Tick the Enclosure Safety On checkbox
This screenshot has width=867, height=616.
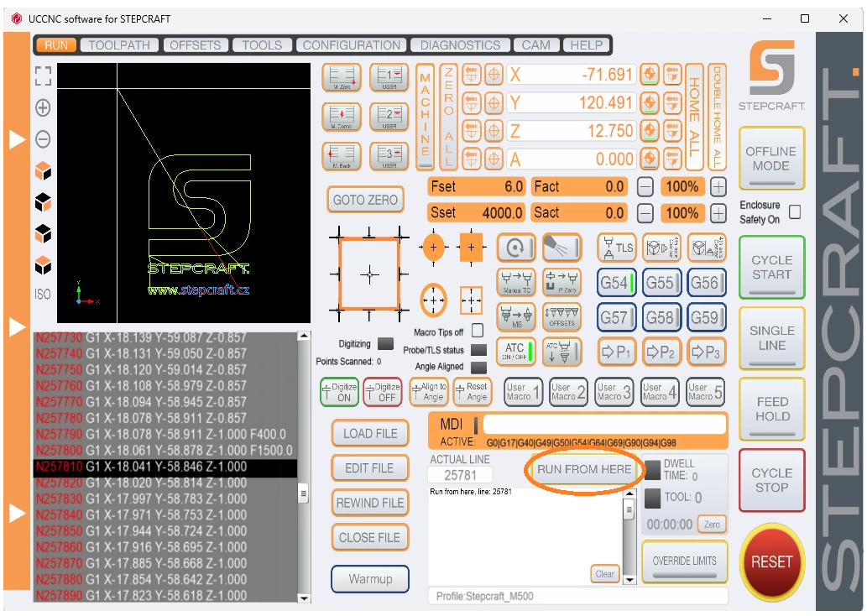click(x=795, y=211)
